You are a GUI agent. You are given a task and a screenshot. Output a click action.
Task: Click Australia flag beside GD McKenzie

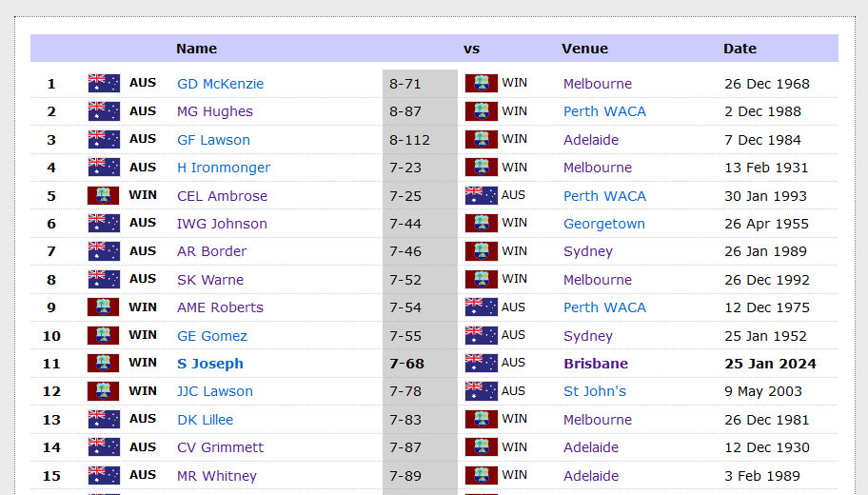tap(104, 83)
